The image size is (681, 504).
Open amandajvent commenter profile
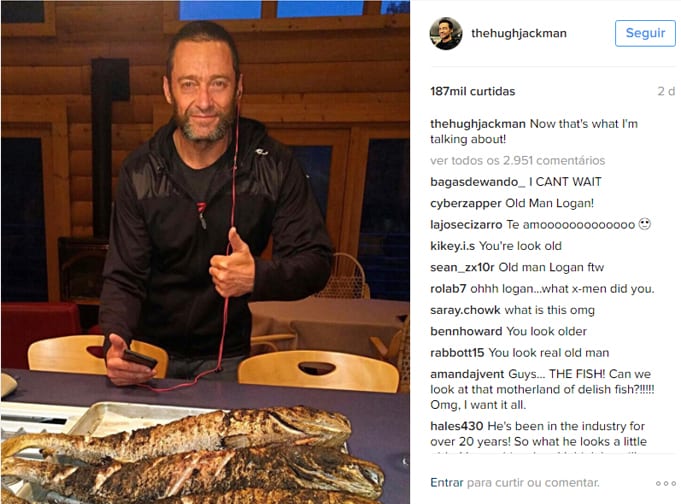coord(467,374)
